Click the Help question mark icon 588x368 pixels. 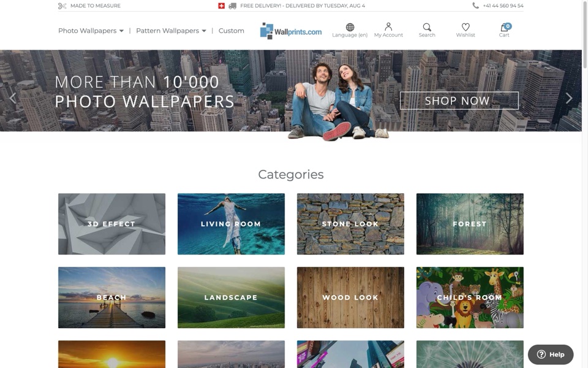pyautogui.click(x=541, y=355)
